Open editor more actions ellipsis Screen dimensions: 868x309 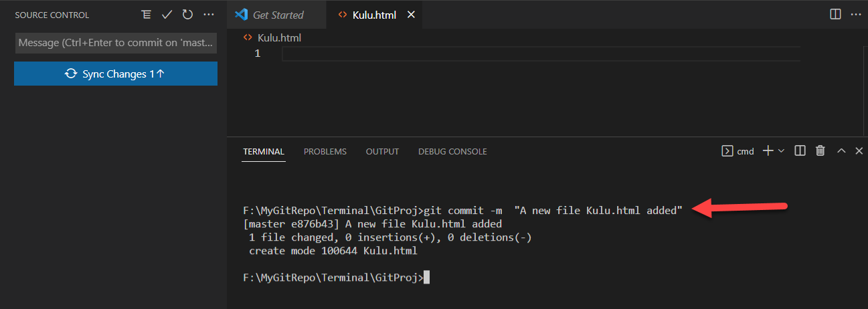856,14
